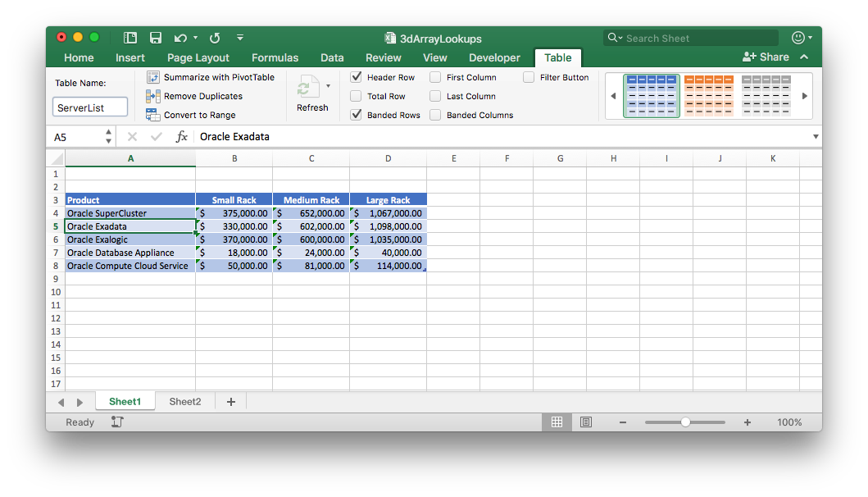
Task: Enable the First Column checkbox
Action: (436, 77)
